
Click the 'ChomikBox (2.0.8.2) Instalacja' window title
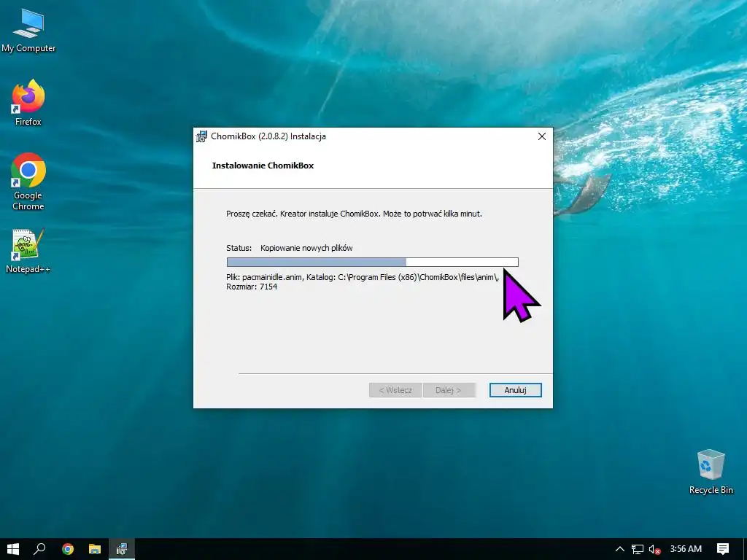click(268, 136)
